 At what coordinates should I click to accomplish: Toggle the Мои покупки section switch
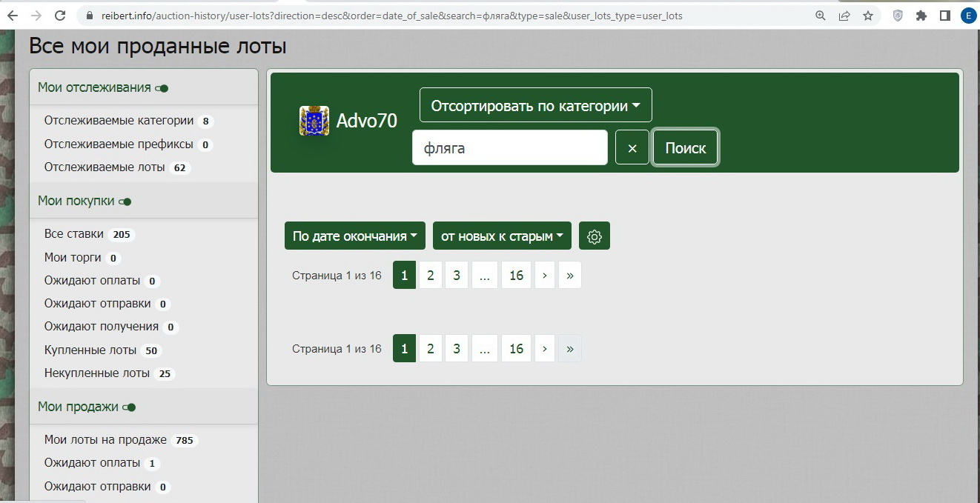(x=125, y=201)
